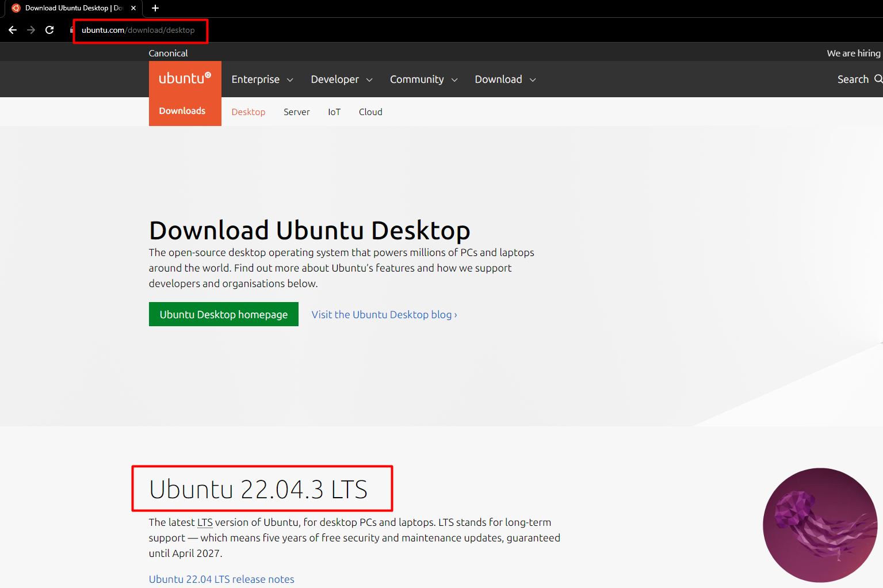
Task: Click the browser forward arrow
Action: point(31,30)
